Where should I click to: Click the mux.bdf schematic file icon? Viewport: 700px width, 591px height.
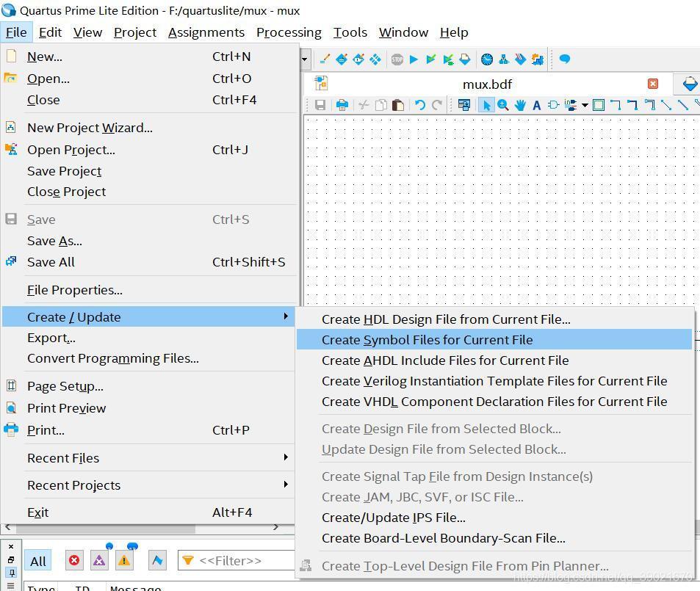(x=321, y=84)
